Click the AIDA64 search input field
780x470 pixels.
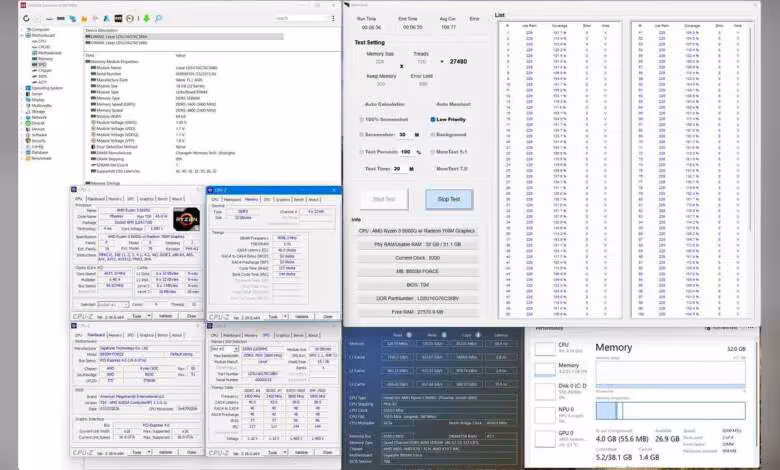pos(300,18)
